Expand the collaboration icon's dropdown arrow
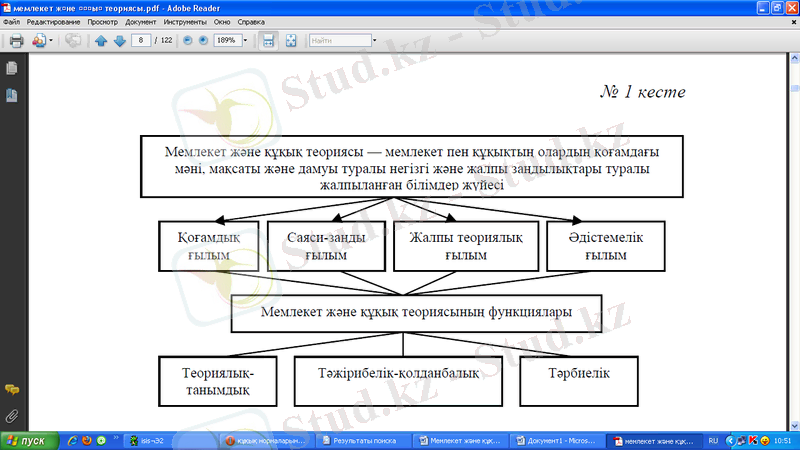 coord(51,40)
